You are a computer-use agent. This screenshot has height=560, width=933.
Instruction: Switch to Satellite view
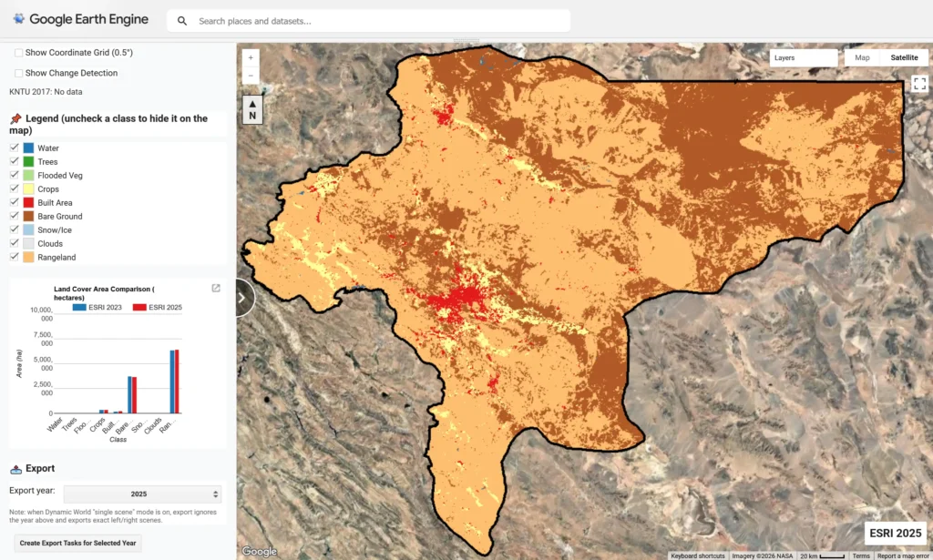[904, 57]
